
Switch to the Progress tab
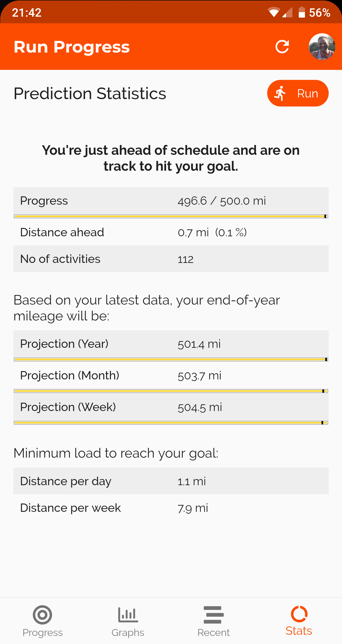(43, 621)
